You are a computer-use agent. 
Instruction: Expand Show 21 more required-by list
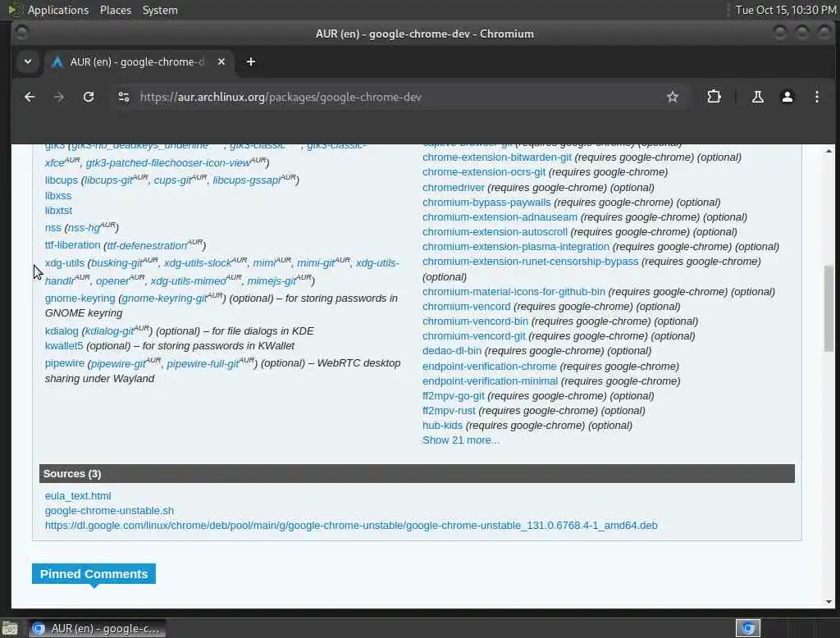coord(461,440)
